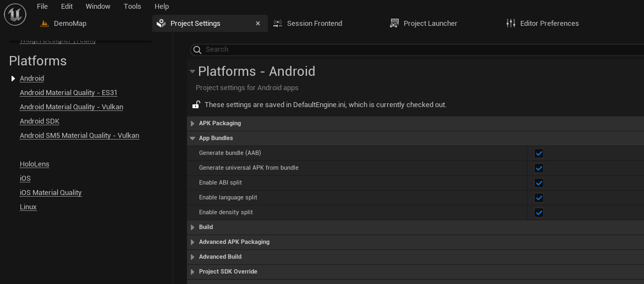644x284 pixels.
Task: Click the search magnifier icon
Action: click(197, 49)
